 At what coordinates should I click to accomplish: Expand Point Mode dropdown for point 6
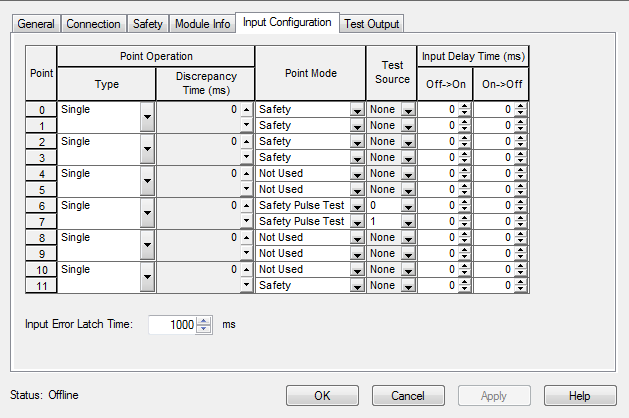[x=357, y=206]
